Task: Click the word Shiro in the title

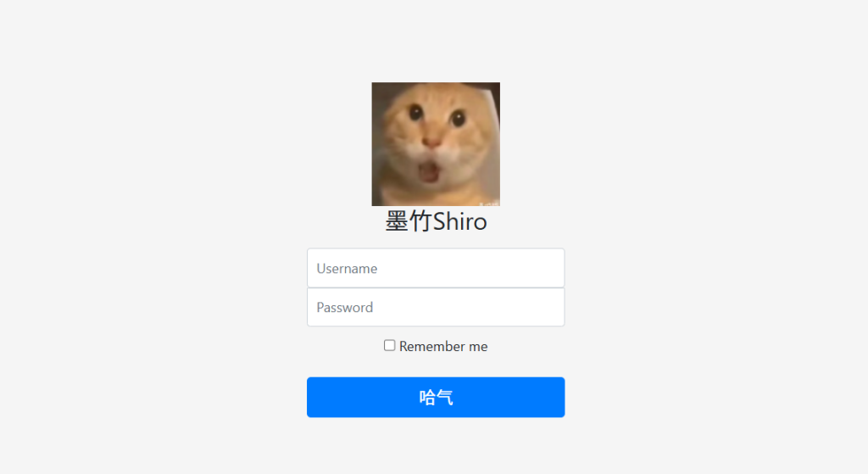Action: click(459, 221)
